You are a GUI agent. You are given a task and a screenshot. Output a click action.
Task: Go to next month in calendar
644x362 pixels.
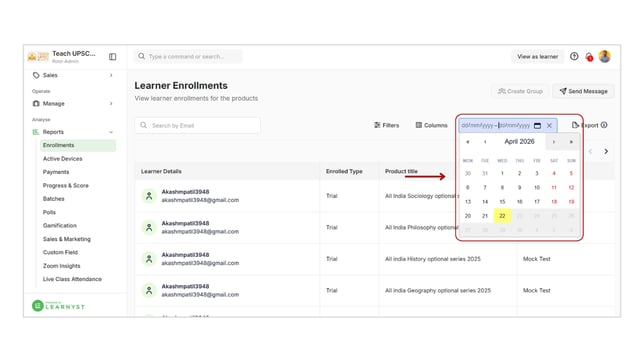[554, 142]
